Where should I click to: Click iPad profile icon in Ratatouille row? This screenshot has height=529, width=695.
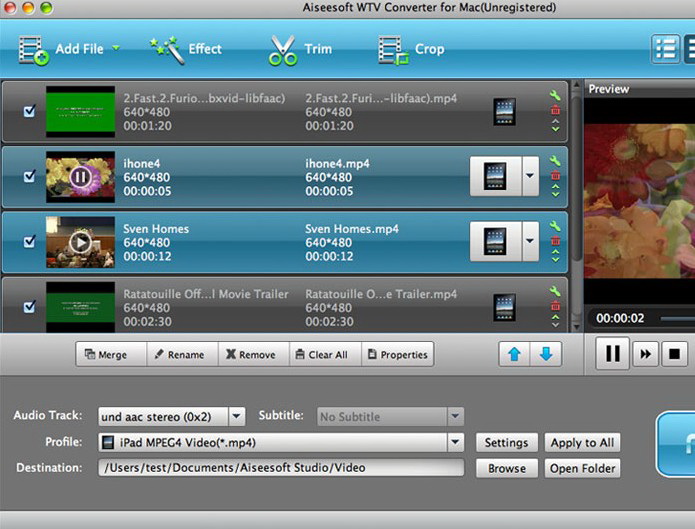pos(504,307)
